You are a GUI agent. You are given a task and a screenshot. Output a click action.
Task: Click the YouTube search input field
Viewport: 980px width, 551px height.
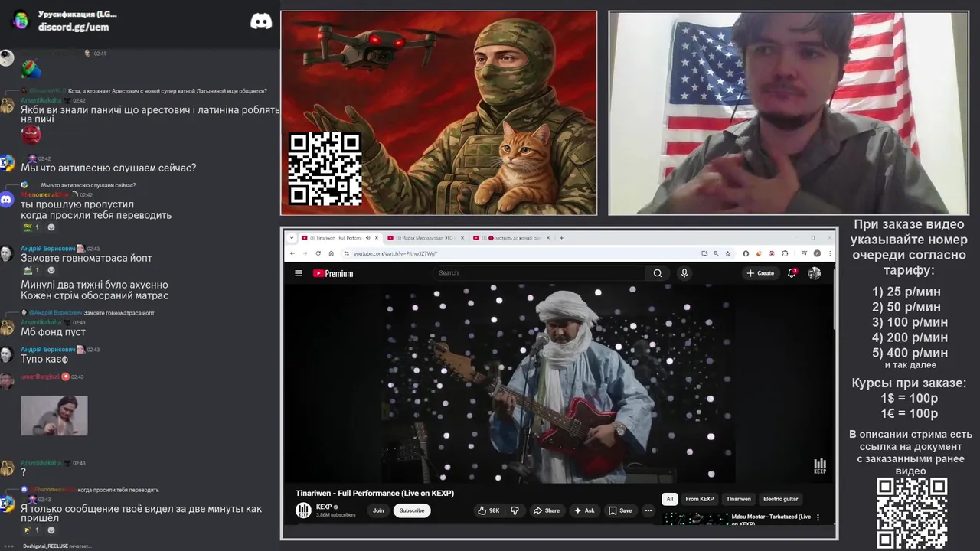540,273
